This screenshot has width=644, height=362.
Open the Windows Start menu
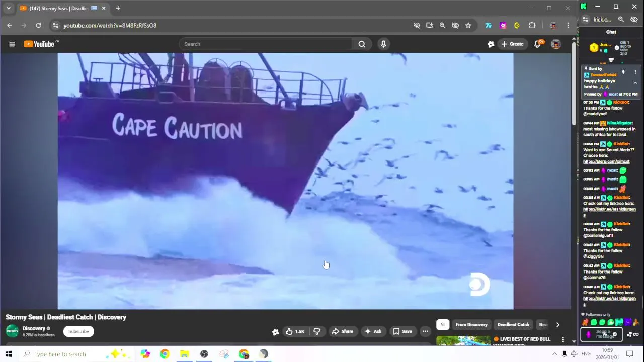(9, 354)
